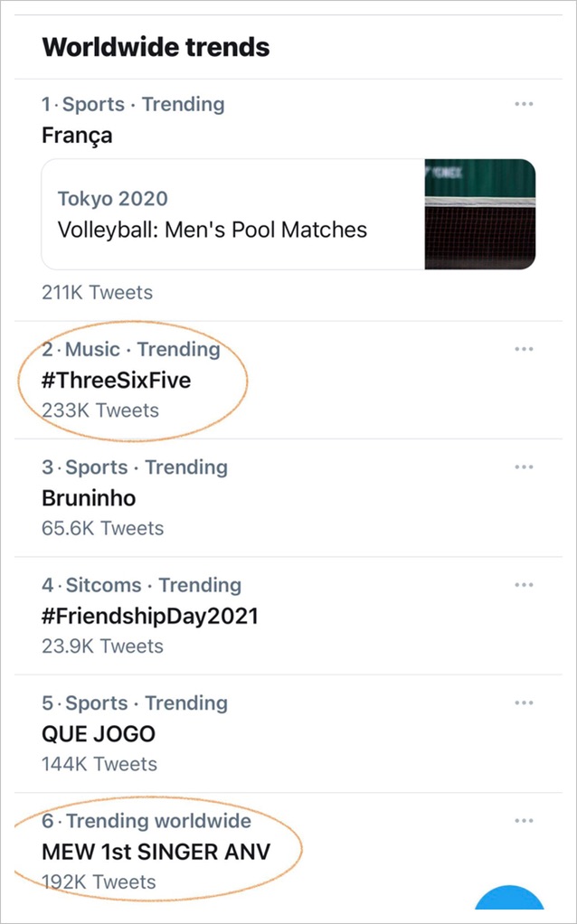Show options for MEW 1st SINGER ANV
Screen dimensions: 577x924
(524, 821)
